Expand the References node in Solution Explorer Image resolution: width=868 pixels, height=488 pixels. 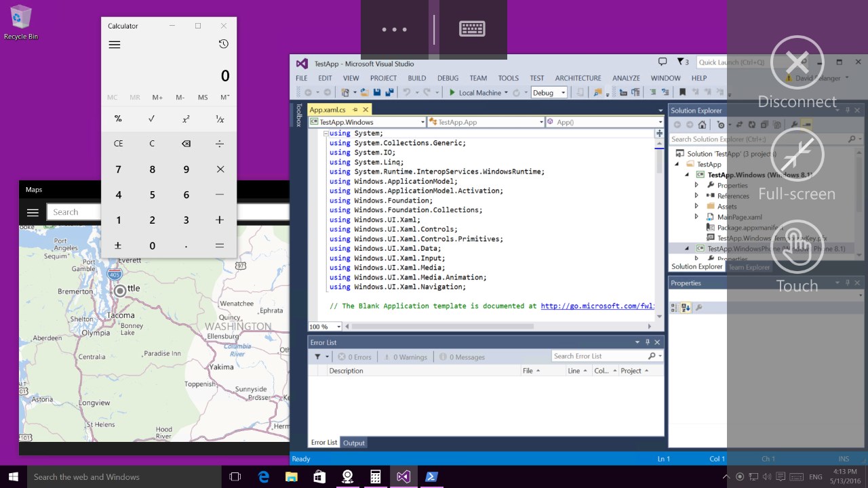(696, 196)
